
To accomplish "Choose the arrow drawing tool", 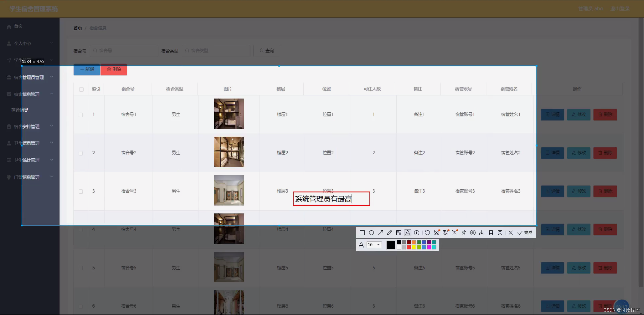I will point(381,232).
